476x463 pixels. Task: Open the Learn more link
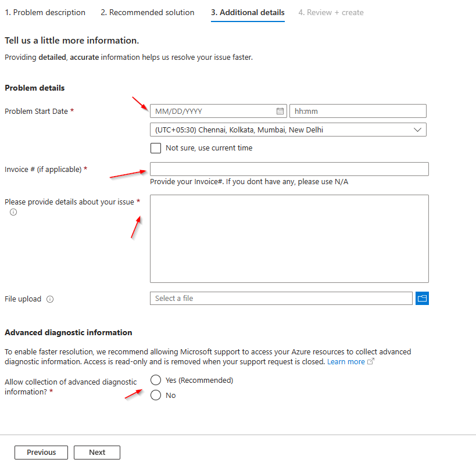pyautogui.click(x=346, y=361)
